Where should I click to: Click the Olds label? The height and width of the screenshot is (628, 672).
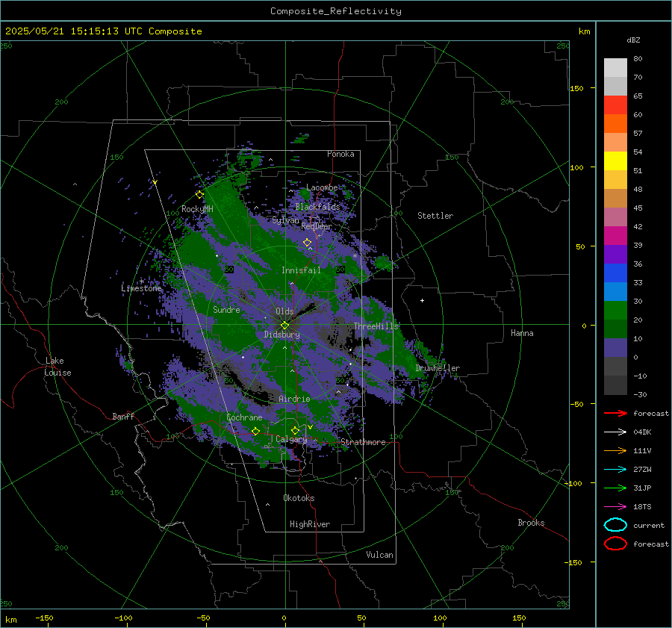click(x=284, y=311)
